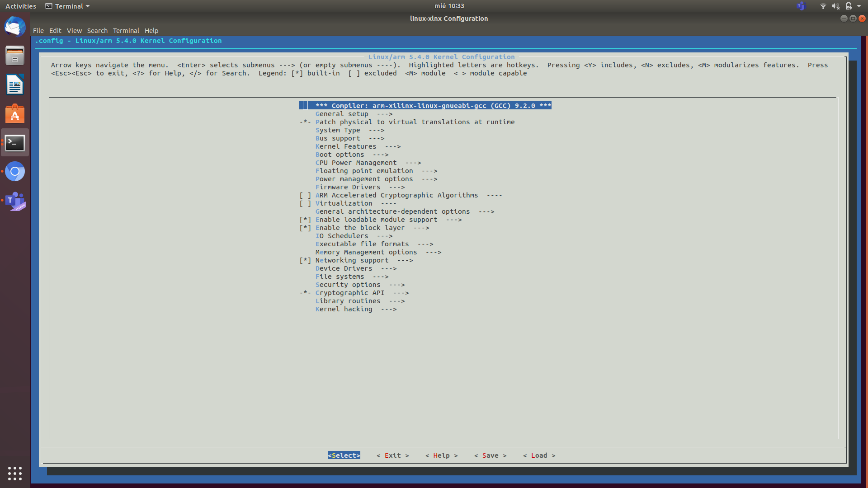Open the LibreOffice Writer document icon
Viewport: 868px width, 488px height.
pos(15,84)
